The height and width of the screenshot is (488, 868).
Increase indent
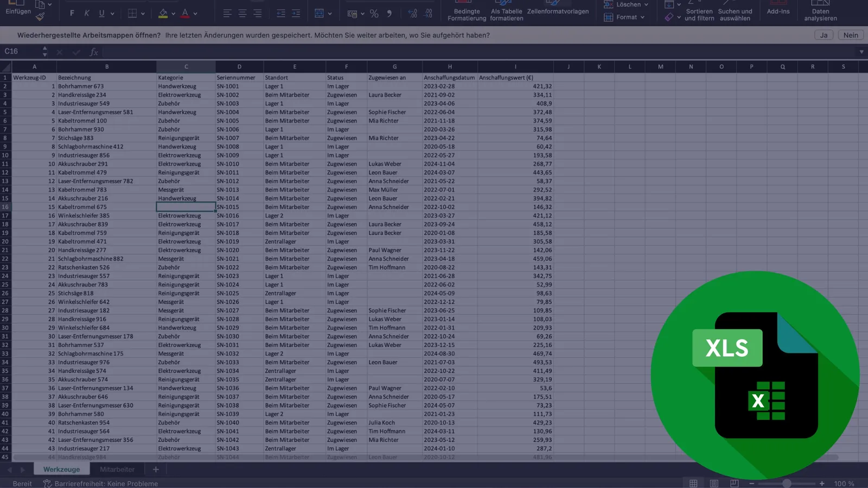pyautogui.click(x=296, y=13)
